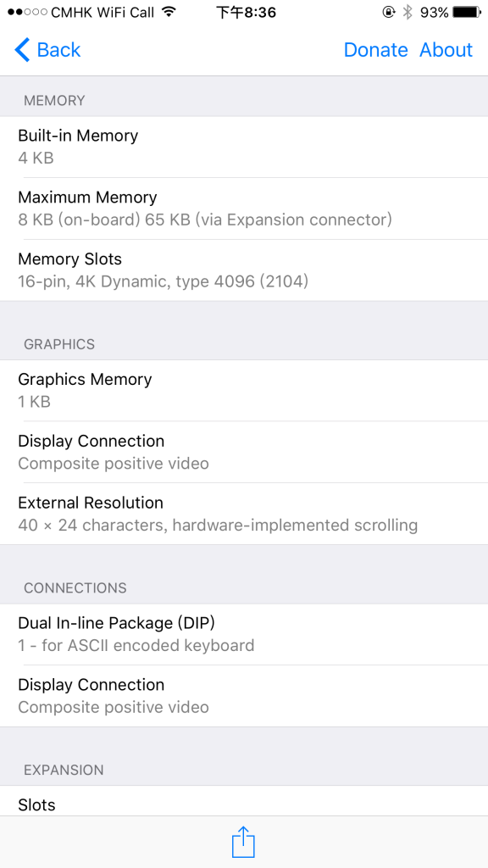Select the Graphics Memory row
The image size is (488, 868).
point(244,390)
